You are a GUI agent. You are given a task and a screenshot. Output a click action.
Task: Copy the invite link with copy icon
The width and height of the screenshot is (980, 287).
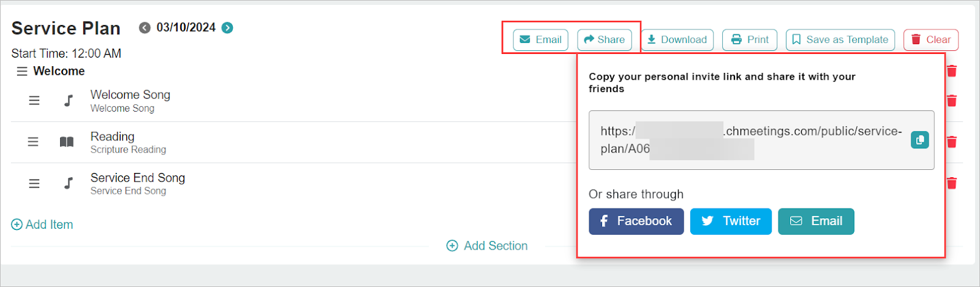coord(919,140)
